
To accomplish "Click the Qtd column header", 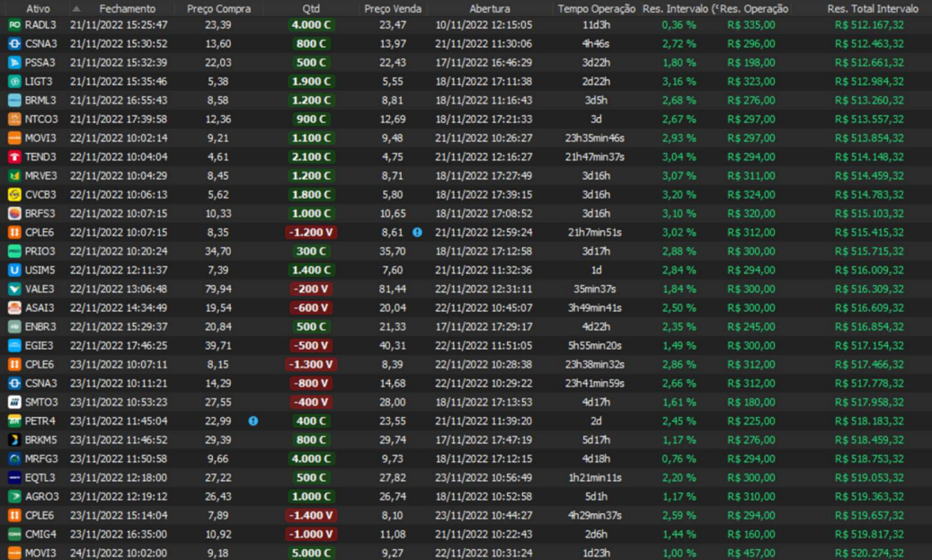I will click(x=311, y=8).
